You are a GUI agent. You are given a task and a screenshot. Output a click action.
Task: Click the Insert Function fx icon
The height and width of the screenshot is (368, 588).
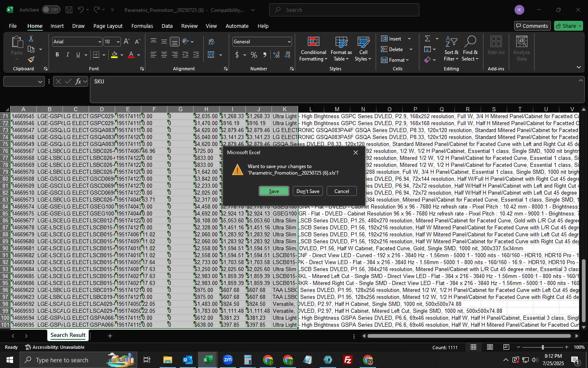point(78,81)
